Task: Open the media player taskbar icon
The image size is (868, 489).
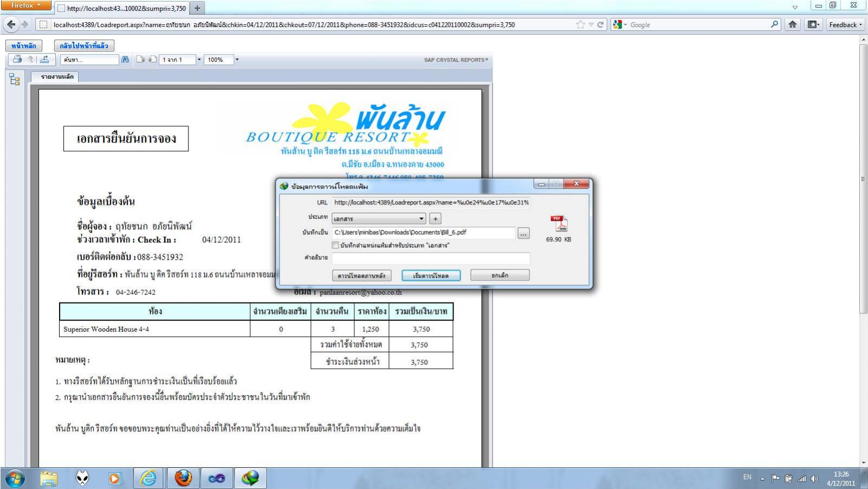Action: point(115,478)
